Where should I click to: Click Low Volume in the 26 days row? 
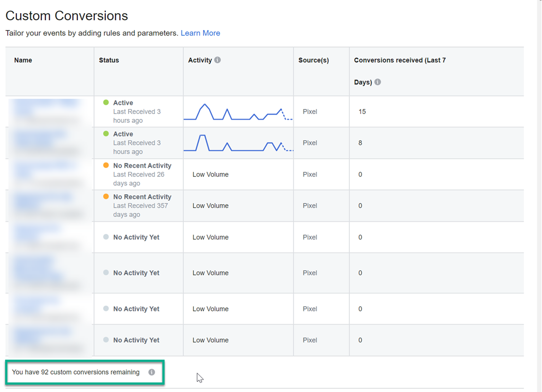point(211,175)
